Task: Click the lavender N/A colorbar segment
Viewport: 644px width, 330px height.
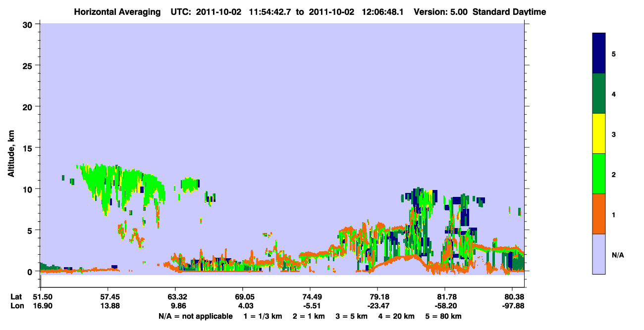Action: coord(599,254)
